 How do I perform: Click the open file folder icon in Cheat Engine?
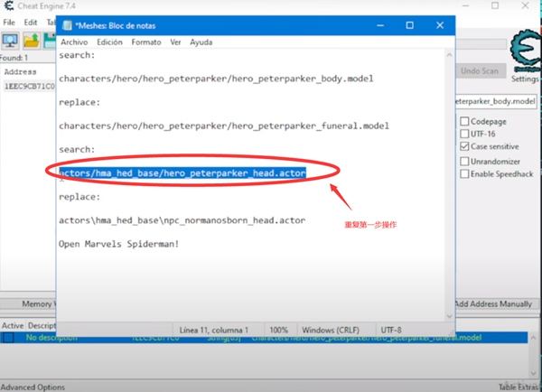[x=32, y=41]
